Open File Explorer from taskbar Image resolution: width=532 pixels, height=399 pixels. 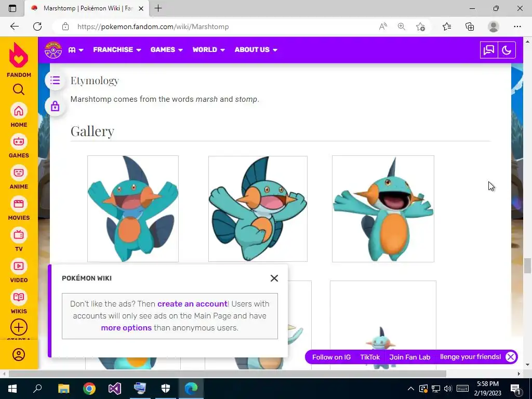(x=63, y=388)
